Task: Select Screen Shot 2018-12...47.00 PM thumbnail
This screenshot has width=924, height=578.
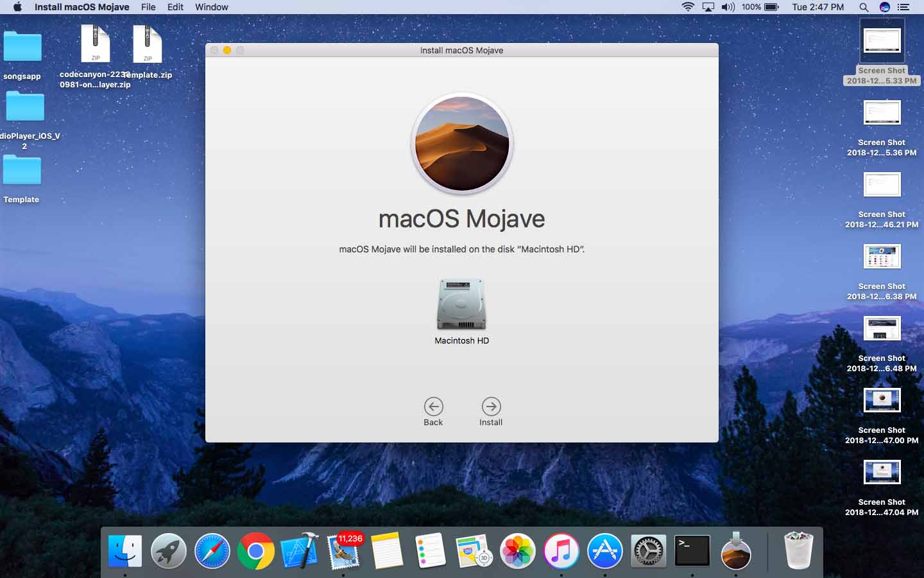Action: pyautogui.click(x=882, y=401)
